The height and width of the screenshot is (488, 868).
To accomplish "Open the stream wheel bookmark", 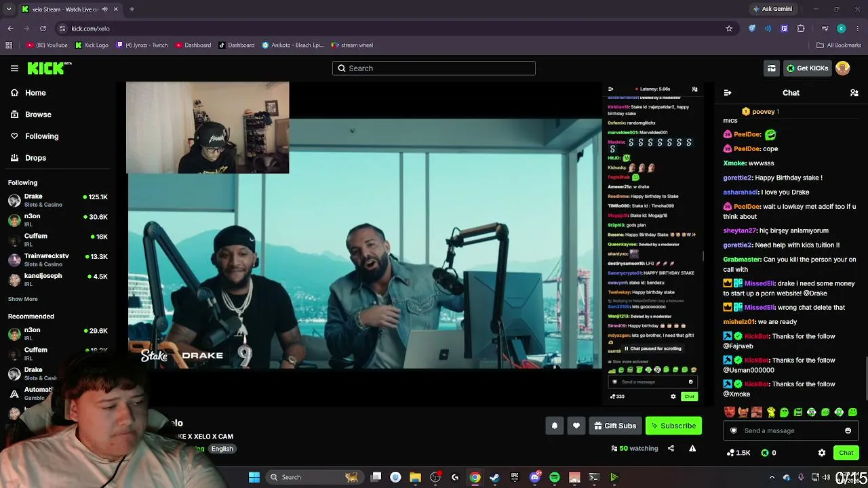I will click(x=352, y=45).
